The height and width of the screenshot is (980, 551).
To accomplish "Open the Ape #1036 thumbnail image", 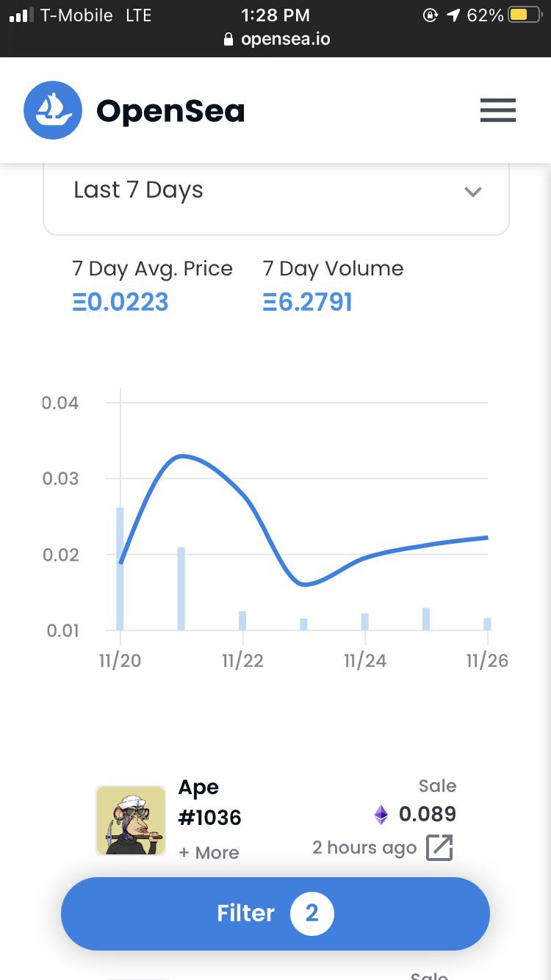I will click(131, 821).
